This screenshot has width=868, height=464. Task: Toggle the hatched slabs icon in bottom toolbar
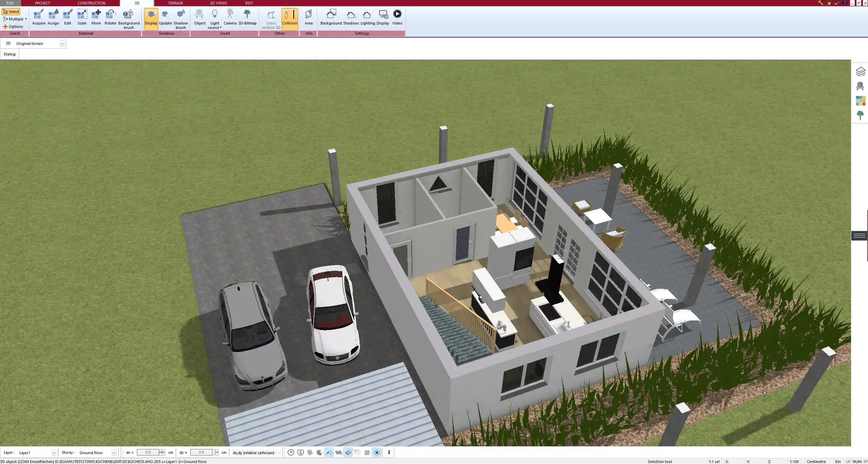(x=338, y=452)
